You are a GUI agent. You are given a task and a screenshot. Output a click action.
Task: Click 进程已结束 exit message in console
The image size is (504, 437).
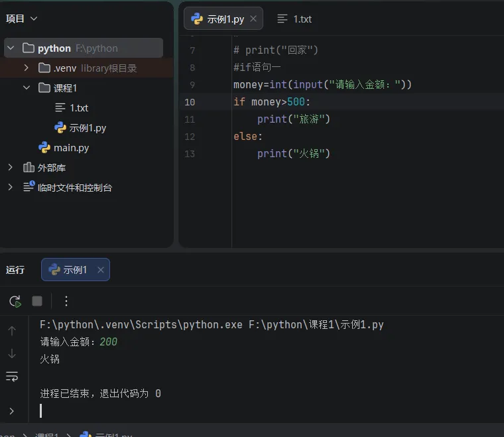(100, 393)
